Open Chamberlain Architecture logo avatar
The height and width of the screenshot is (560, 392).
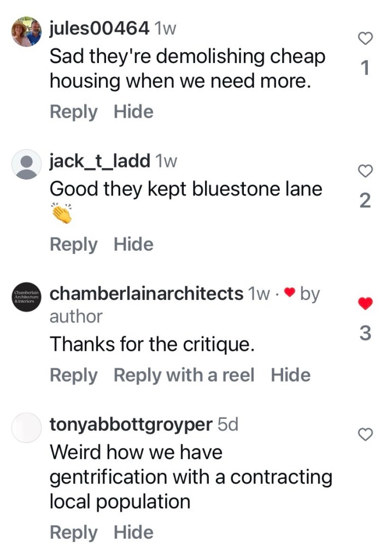[x=26, y=298]
